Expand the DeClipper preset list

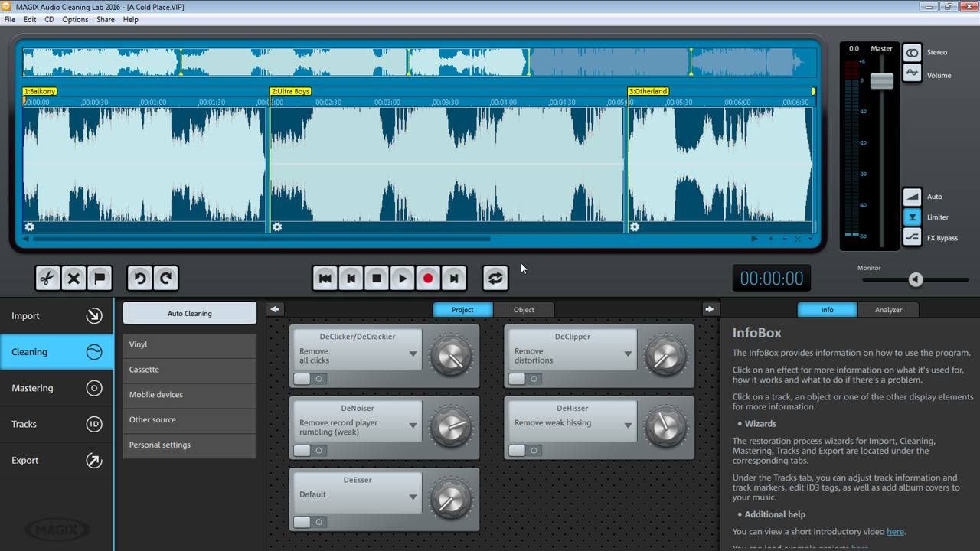(628, 354)
